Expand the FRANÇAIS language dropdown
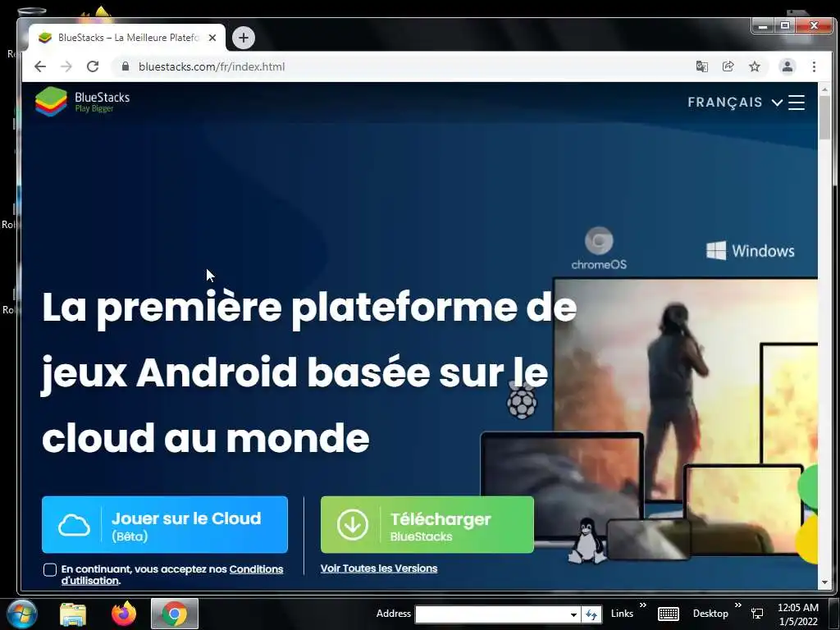The height and width of the screenshot is (630, 840). pos(735,103)
